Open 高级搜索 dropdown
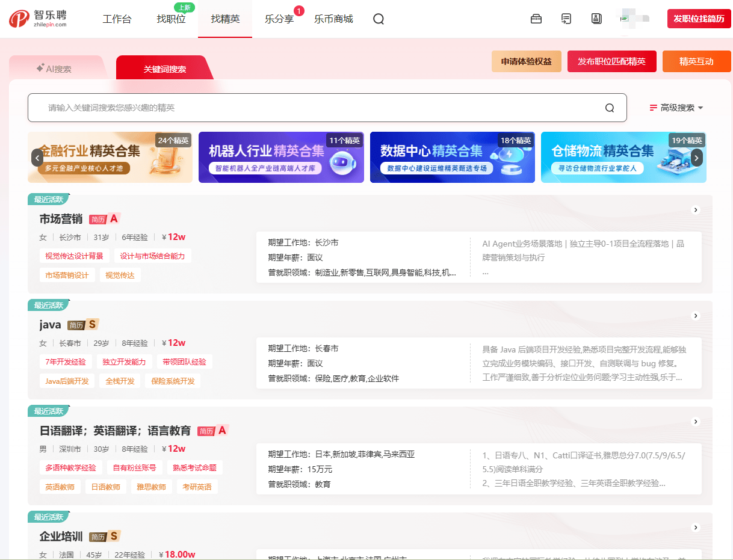Image resolution: width=733 pixels, height=560 pixels. click(676, 108)
